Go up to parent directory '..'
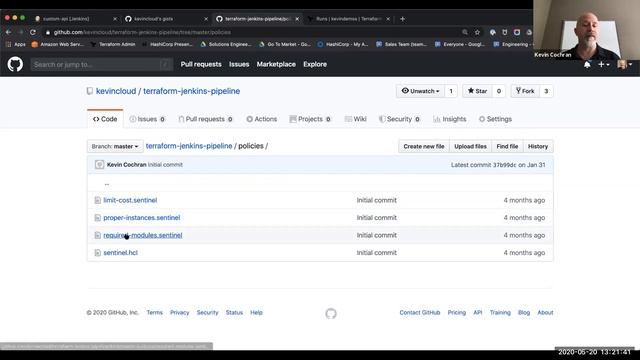The height and width of the screenshot is (360, 640). 107,183
